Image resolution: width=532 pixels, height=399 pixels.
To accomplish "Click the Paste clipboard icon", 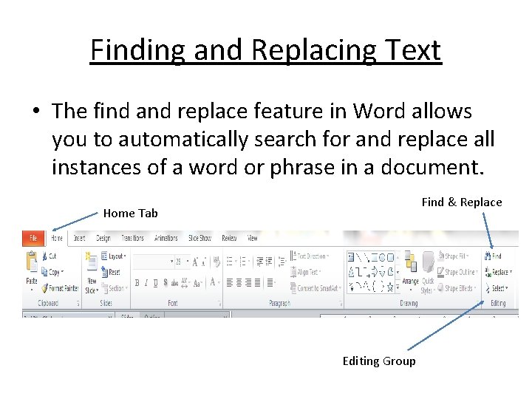I will point(32,262).
